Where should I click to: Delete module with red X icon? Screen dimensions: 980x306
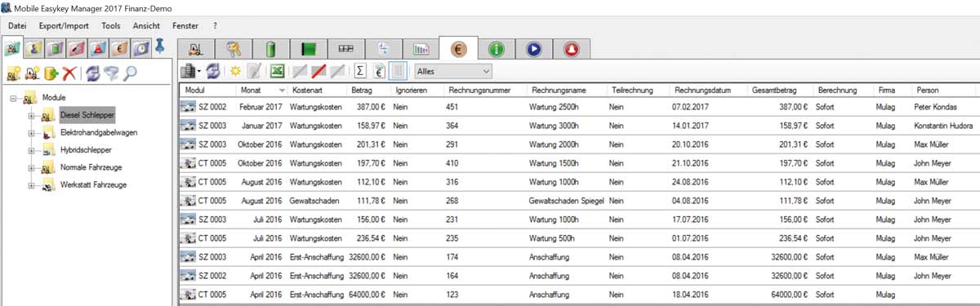(69, 73)
